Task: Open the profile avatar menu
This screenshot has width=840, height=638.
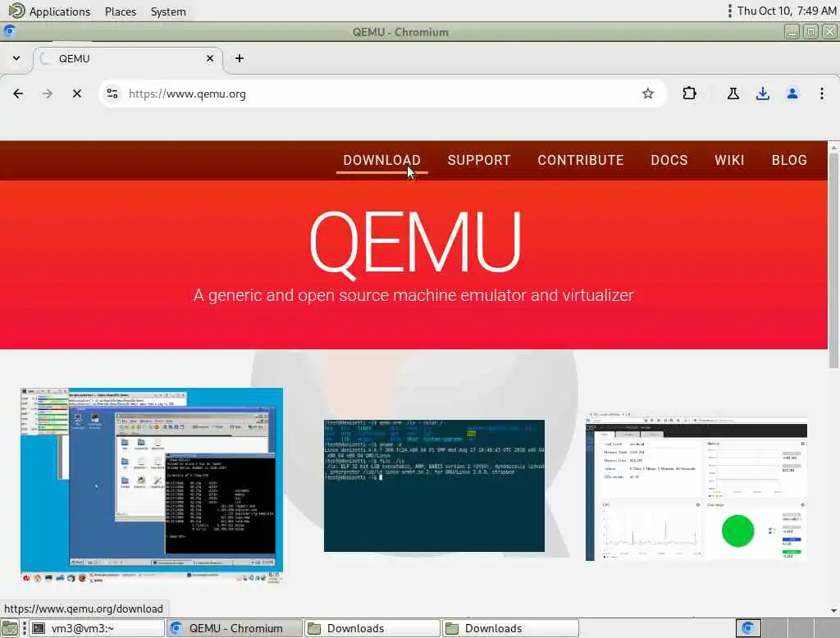Action: tap(792, 93)
